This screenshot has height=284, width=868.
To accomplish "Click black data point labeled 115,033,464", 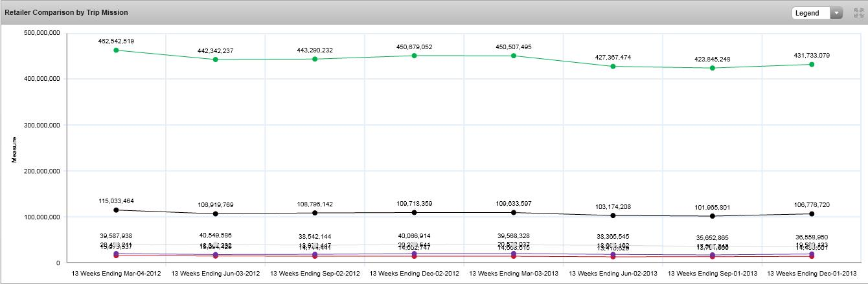I will click(116, 210).
